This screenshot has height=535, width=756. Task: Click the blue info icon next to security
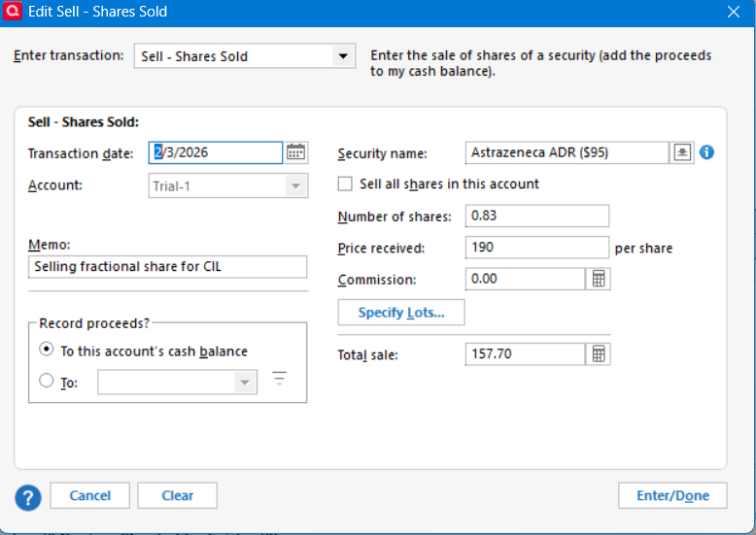(706, 152)
